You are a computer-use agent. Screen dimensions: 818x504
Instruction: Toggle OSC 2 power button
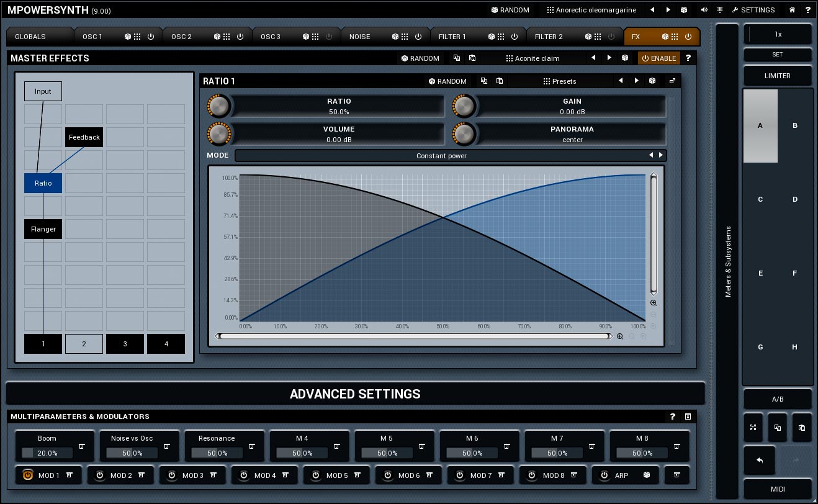tap(240, 37)
